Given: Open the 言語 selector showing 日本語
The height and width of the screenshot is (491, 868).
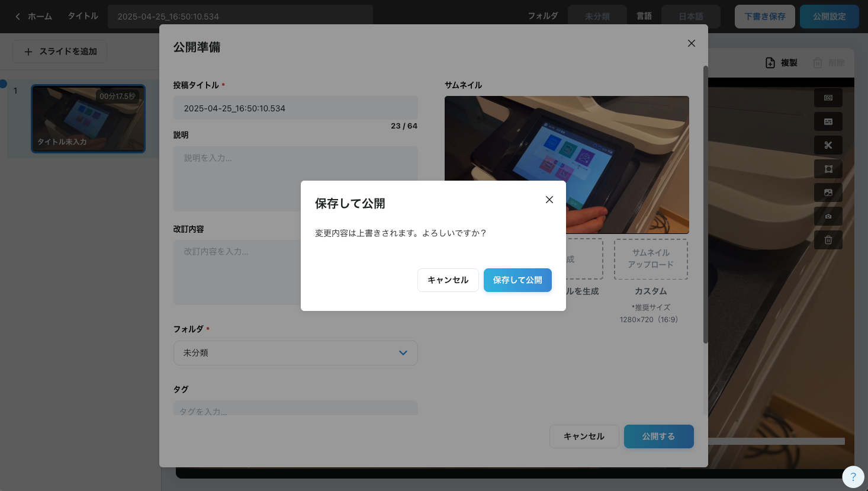Looking at the screenshot, I should 691,17.
